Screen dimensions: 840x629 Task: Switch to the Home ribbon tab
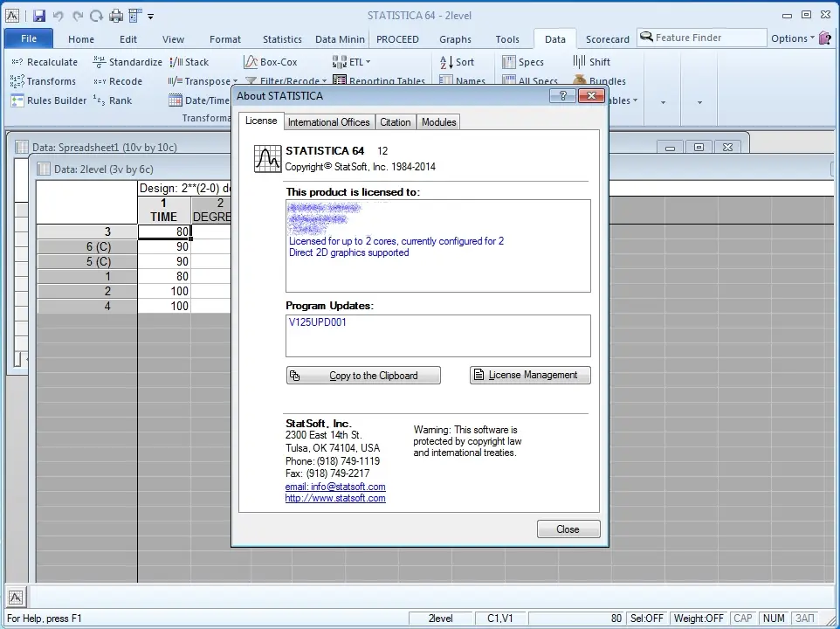[x=81, y=39]
